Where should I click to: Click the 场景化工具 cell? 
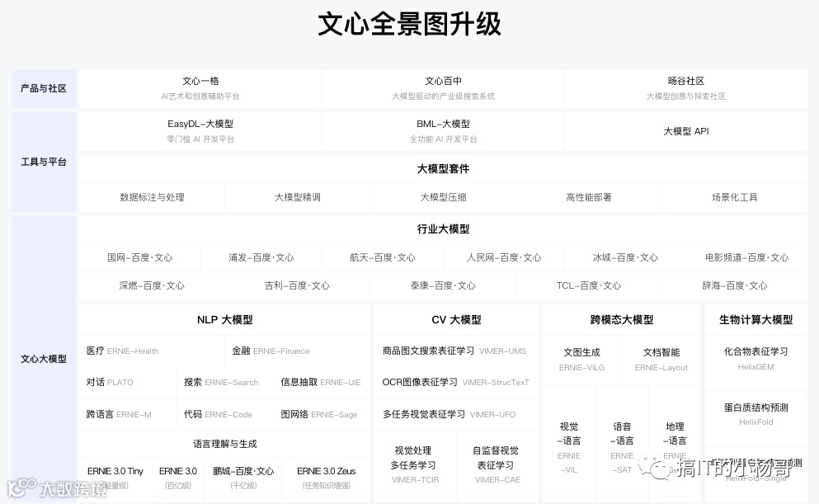pyautogui.click(x=734, y=197)
